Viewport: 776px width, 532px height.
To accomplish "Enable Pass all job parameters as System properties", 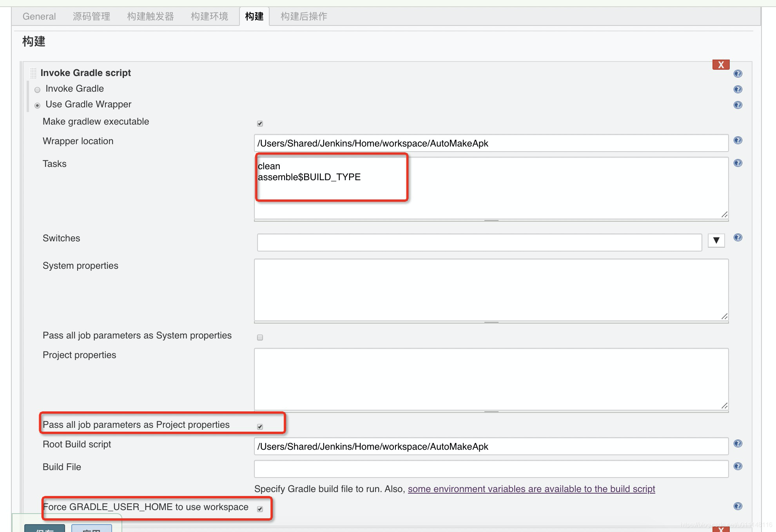I will [260, 337].
